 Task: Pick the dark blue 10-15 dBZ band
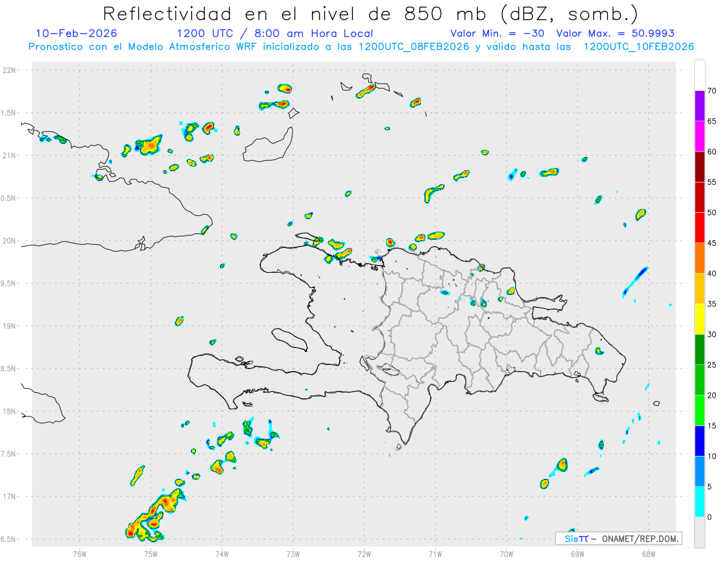[x=699, y=441]
